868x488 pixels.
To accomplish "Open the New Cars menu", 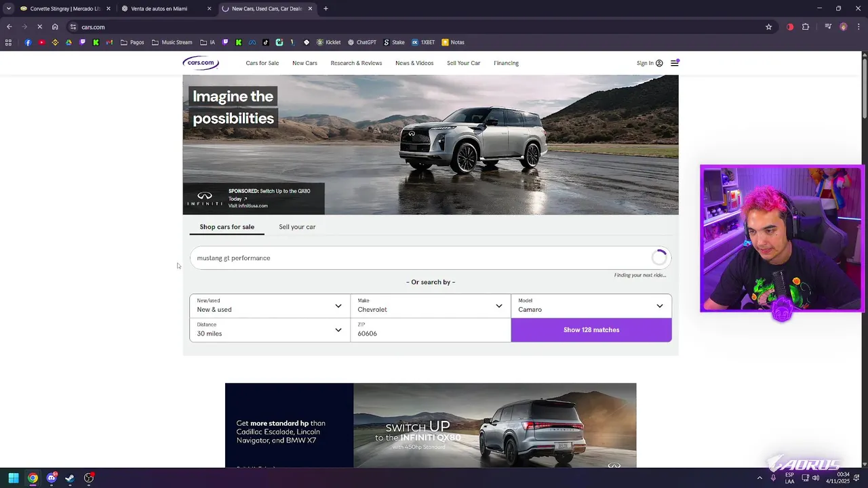I will (304, 63).
